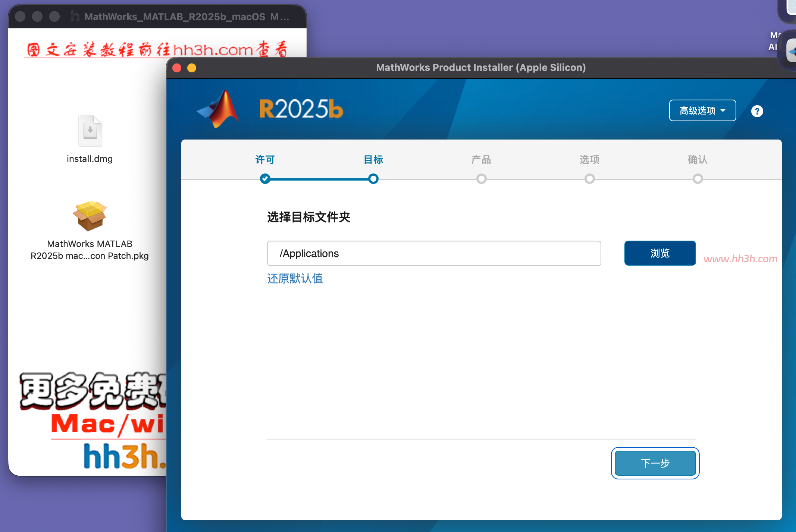Click the 浏览 browse button
Image resolution: width=796 pixels, height=532 pixels.
pos(660,253)
